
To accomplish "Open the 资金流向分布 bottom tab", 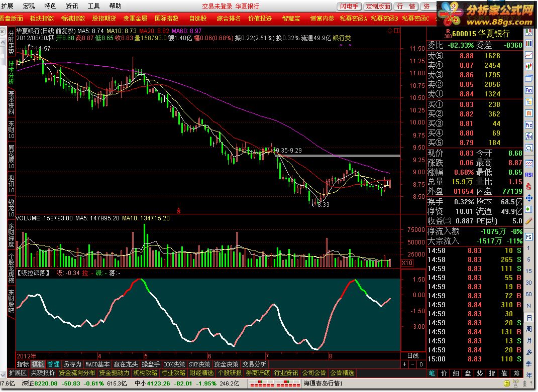I will coord(77,373).
